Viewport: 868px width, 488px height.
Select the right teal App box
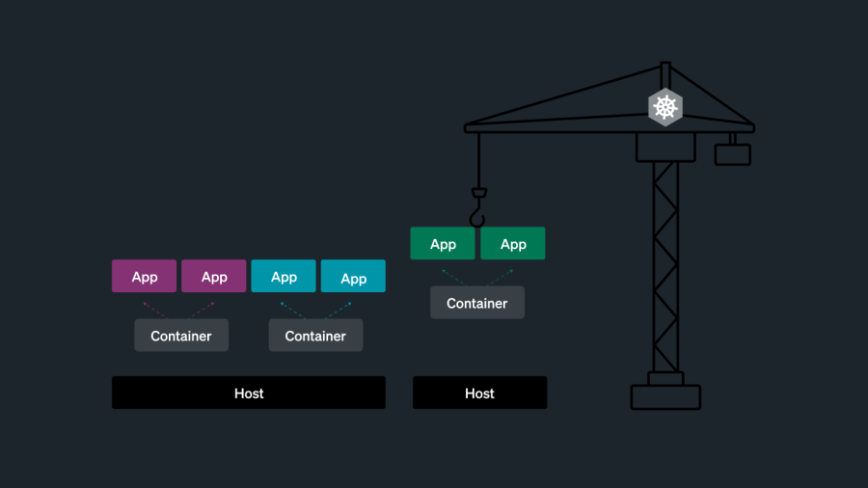353,278
